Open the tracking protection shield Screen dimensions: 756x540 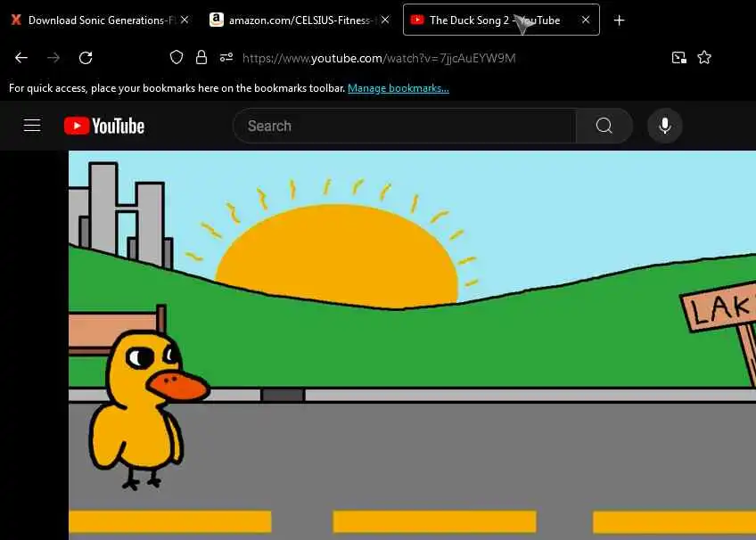pyautogui.click(x=177, y=58)
